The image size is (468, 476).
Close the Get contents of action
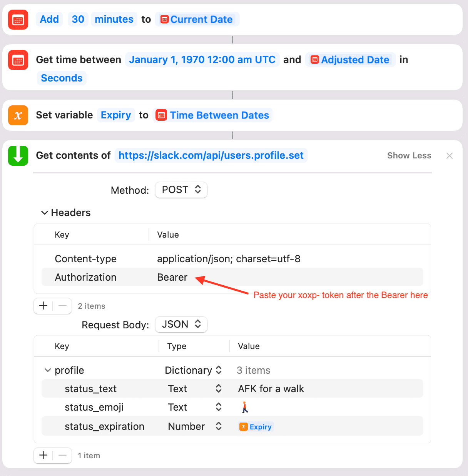pyautogui.click(x=449, y=156)
